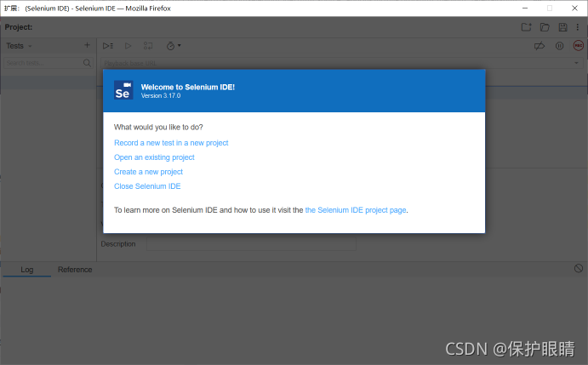
Task: Add a new test with plus icon
Action: tap(87, 45)
